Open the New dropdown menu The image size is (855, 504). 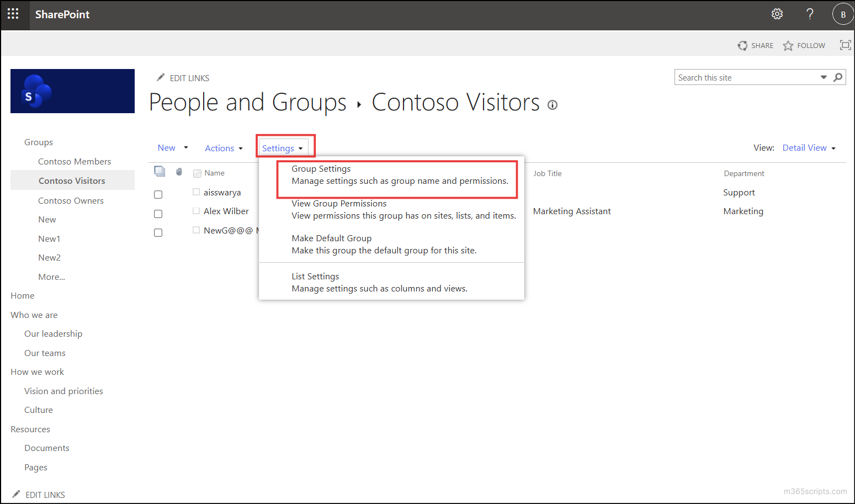pos(172,147)
